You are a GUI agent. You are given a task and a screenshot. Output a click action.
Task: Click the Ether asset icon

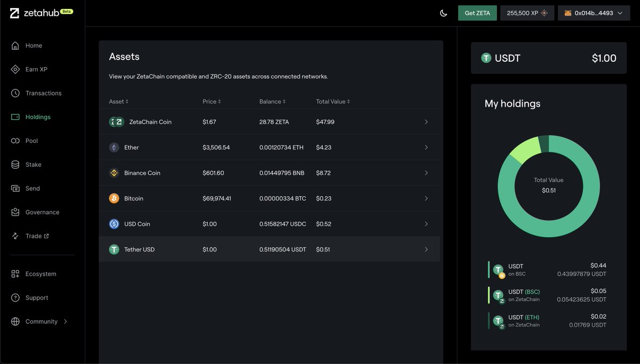click(114, 148)
